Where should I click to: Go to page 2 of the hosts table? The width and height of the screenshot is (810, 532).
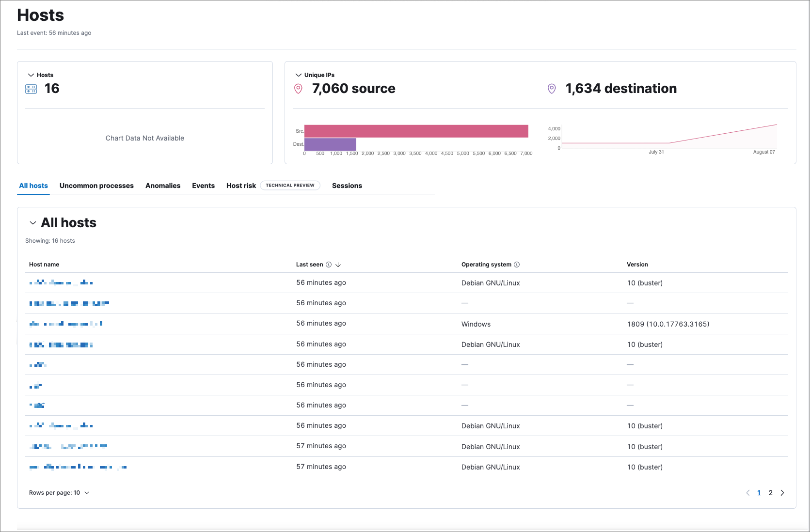point(770,493)
